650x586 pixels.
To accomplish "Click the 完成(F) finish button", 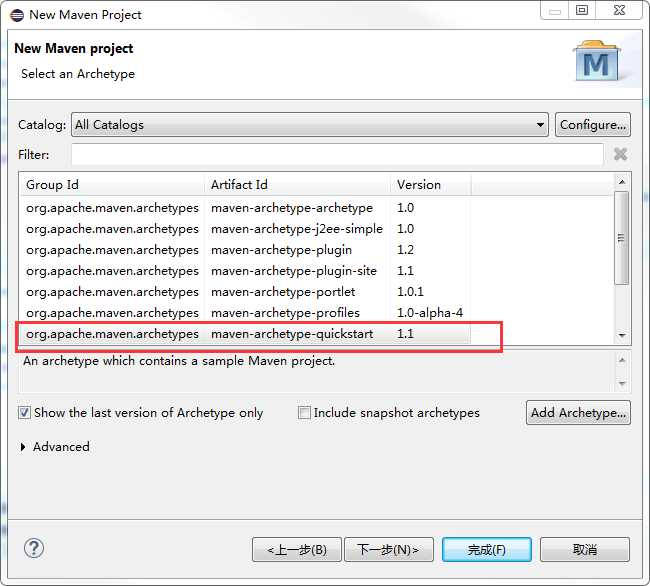I will coord(487,550).
